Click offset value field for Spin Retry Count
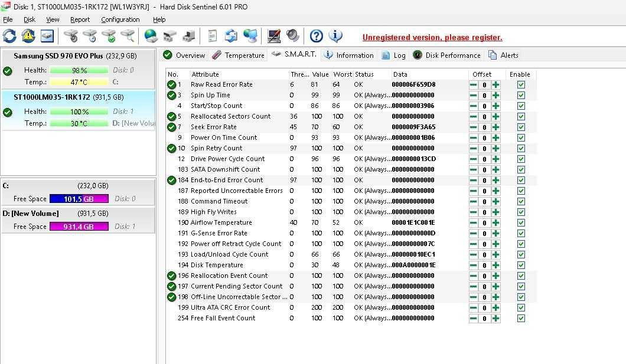Viewport: 626px width, 364px height. pos(485,148)
